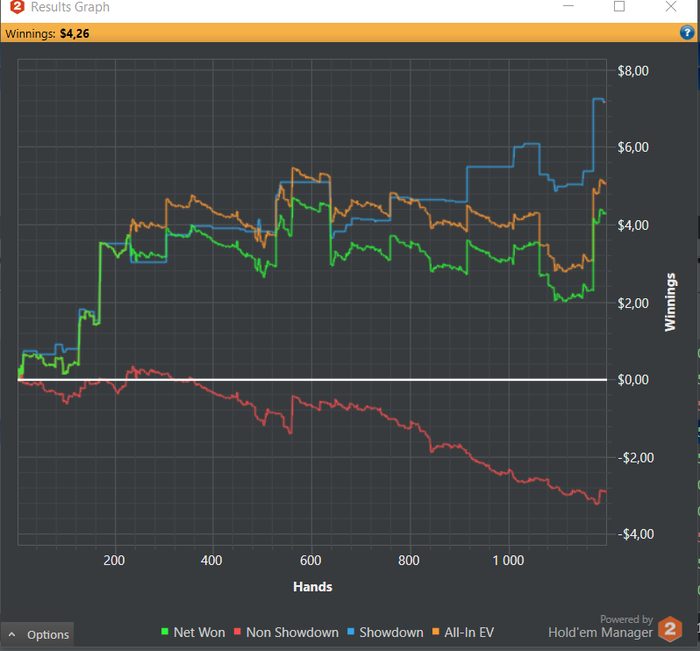Click the Hold'em Manager 2 window logo icon
700x651 pixels.
coord(17,7)
